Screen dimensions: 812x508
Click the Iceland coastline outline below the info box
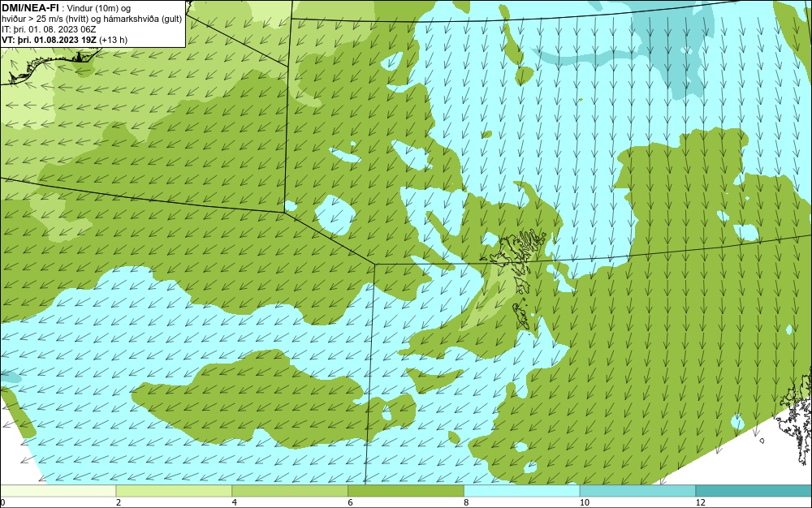[50, 65]
